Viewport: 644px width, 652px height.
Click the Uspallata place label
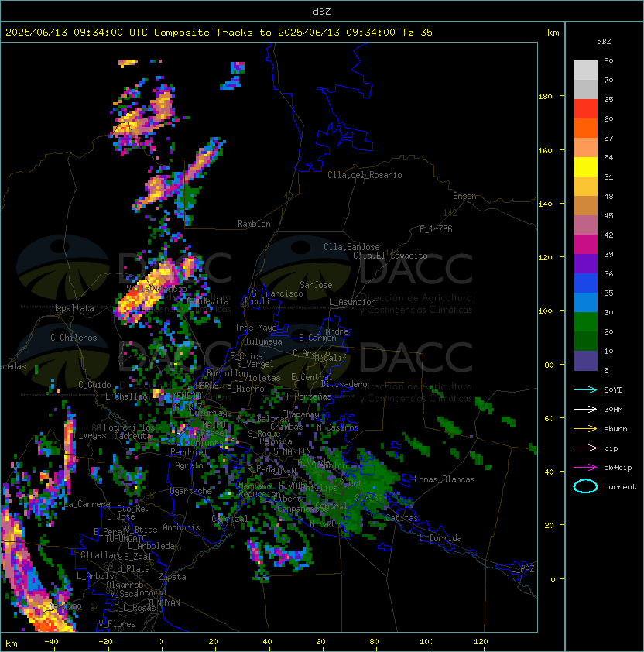coord(73,308)
